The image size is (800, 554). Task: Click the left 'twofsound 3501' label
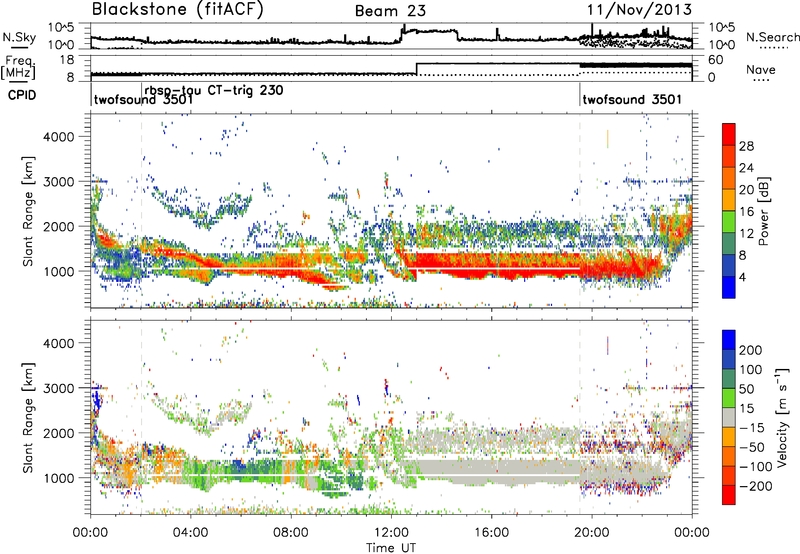click(143, 100)
